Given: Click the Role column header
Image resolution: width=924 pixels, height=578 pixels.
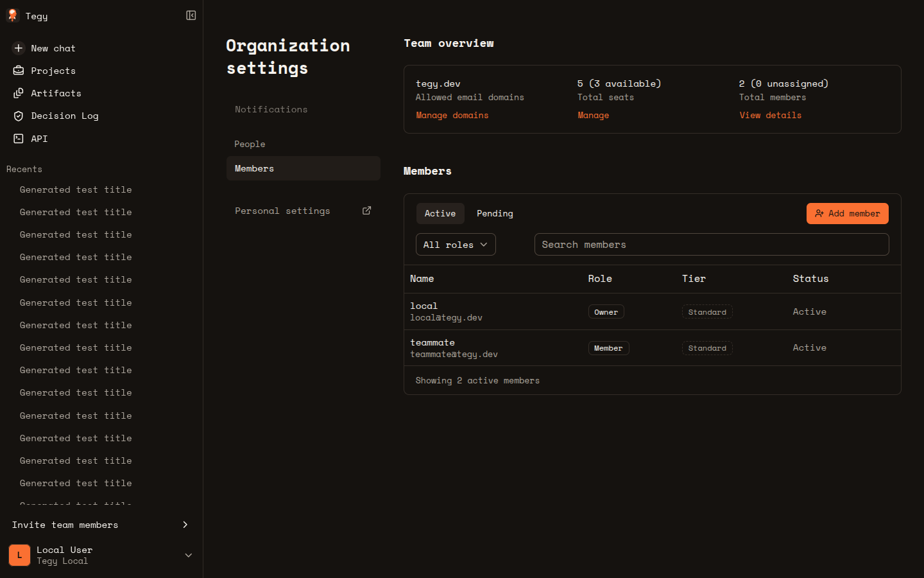Looking at the screenshot, I should [x=600, y=279].
